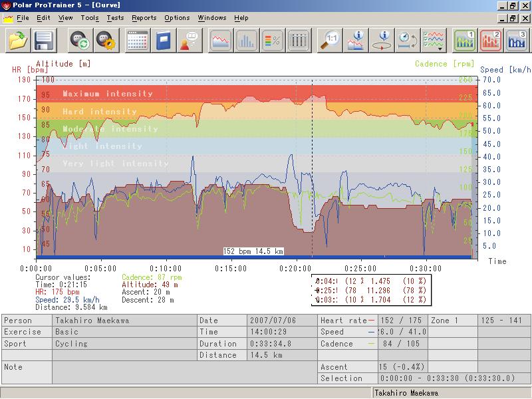This screenshot has height=399, width=532.
Task: Open the person information icon
Action: (x=190, y=41)
